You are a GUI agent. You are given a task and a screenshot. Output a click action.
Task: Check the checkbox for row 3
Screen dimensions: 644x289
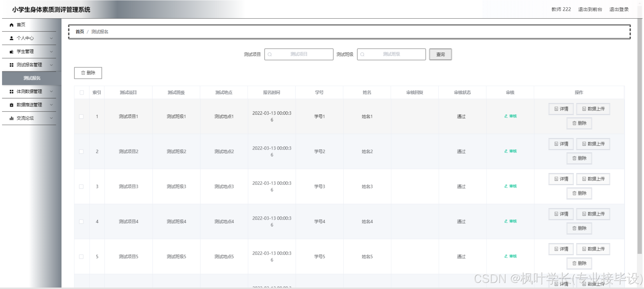pyautogui.click(x=81, y=187)
